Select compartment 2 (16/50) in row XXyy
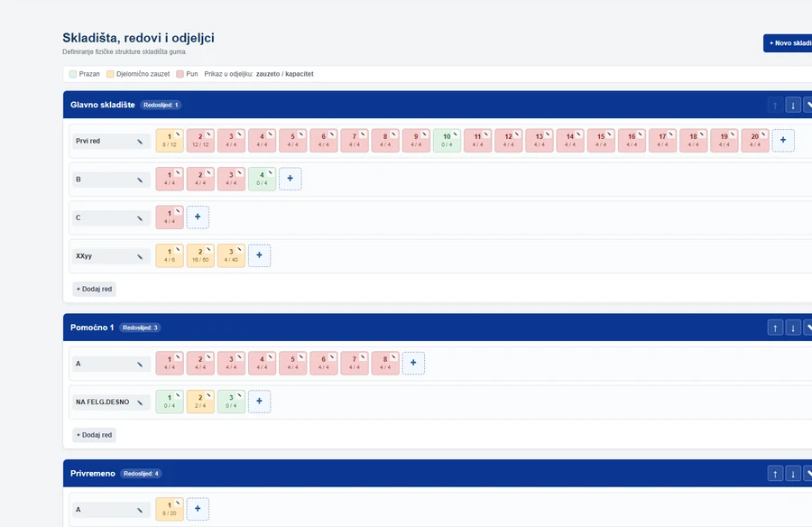 [200, 255]
